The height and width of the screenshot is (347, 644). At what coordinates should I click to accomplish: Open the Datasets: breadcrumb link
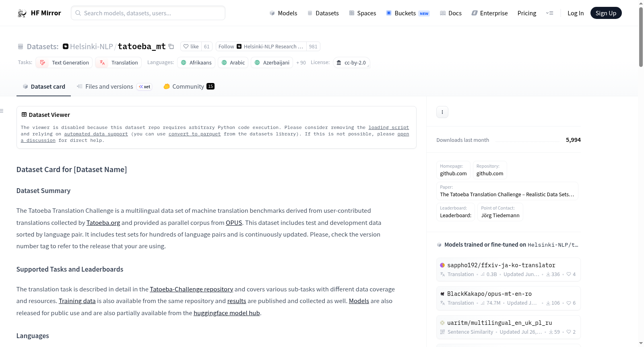tap(43, 46)
